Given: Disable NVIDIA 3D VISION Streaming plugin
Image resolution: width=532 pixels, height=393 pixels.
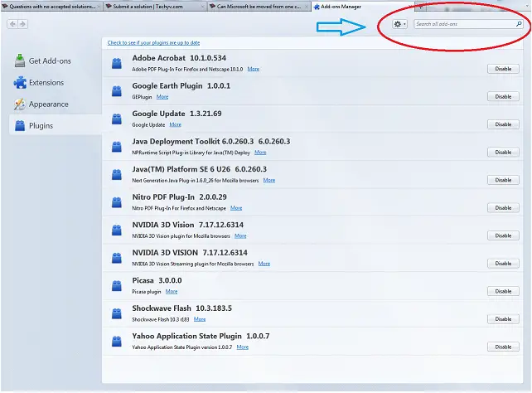Looking at the screenshot, I should coord(503,264).
